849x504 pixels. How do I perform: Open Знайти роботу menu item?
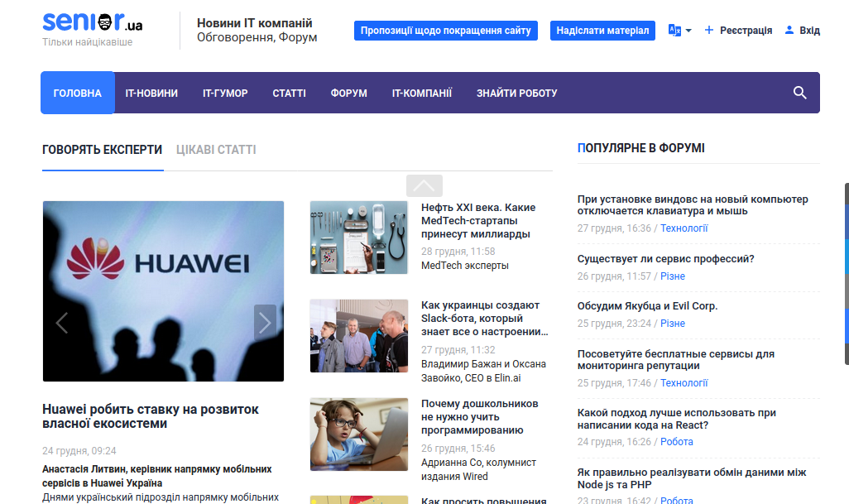tap(516, 94)
